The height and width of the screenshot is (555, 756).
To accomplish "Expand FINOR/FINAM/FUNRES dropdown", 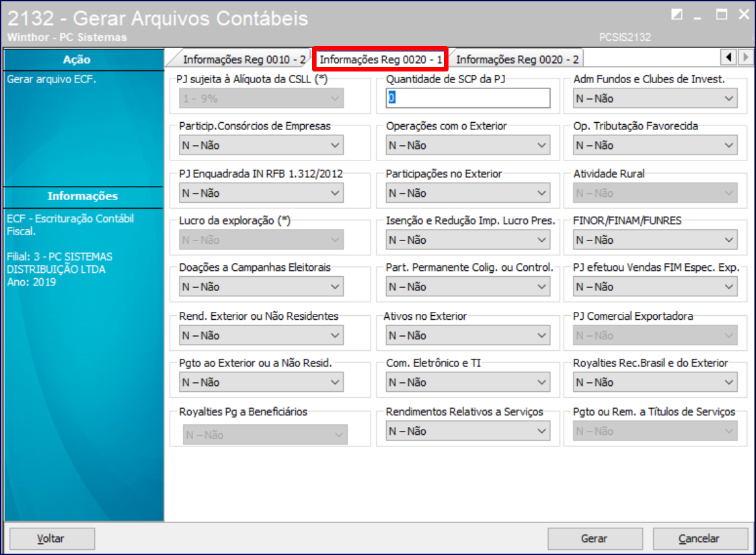I will 655,240.
